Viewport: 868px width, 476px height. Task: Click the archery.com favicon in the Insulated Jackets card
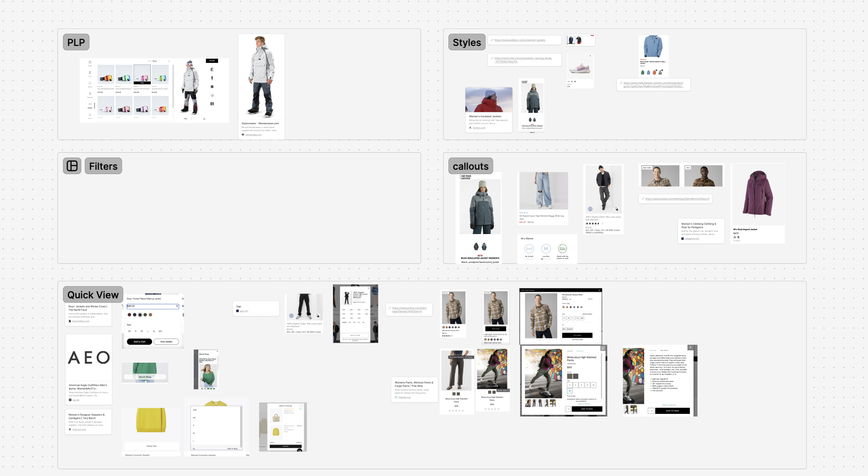(470, 128)
